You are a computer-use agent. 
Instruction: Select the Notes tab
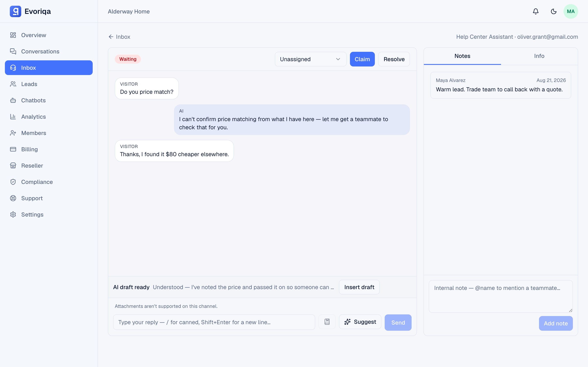click(x=462, y=56)
